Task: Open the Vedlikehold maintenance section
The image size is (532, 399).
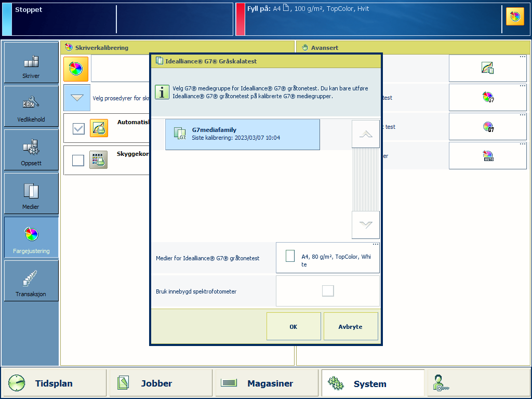Action: tap(31, 106)
